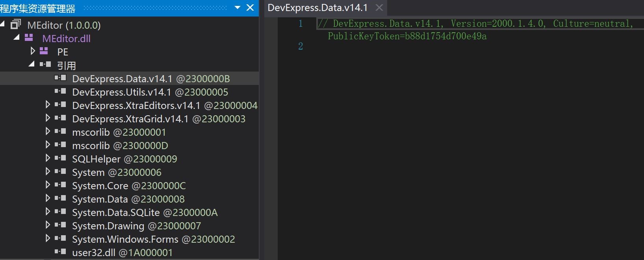Viewport: 644px width, 260px height.
Task: Expand the PE node
Action: [x=33, y=51]
